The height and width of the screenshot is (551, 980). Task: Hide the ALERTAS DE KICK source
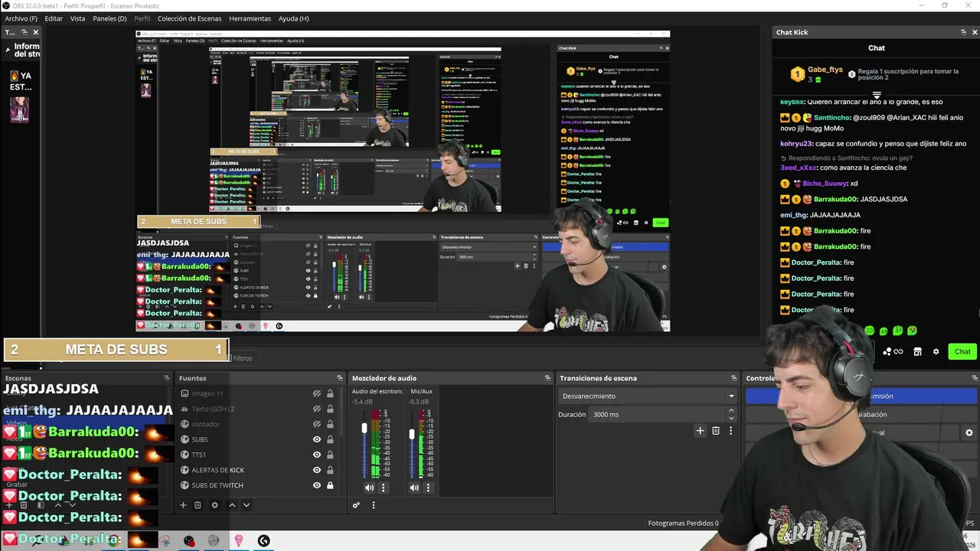pos(316,470)
